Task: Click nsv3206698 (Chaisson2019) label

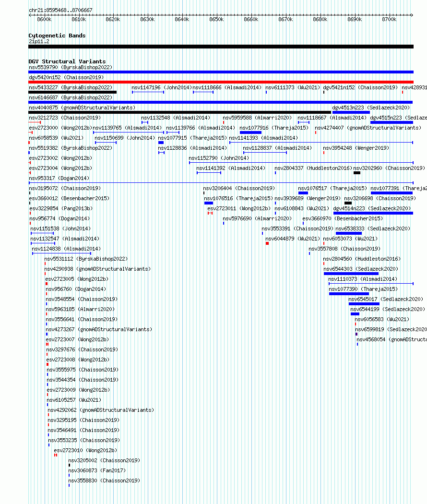Action: [380, 198]
